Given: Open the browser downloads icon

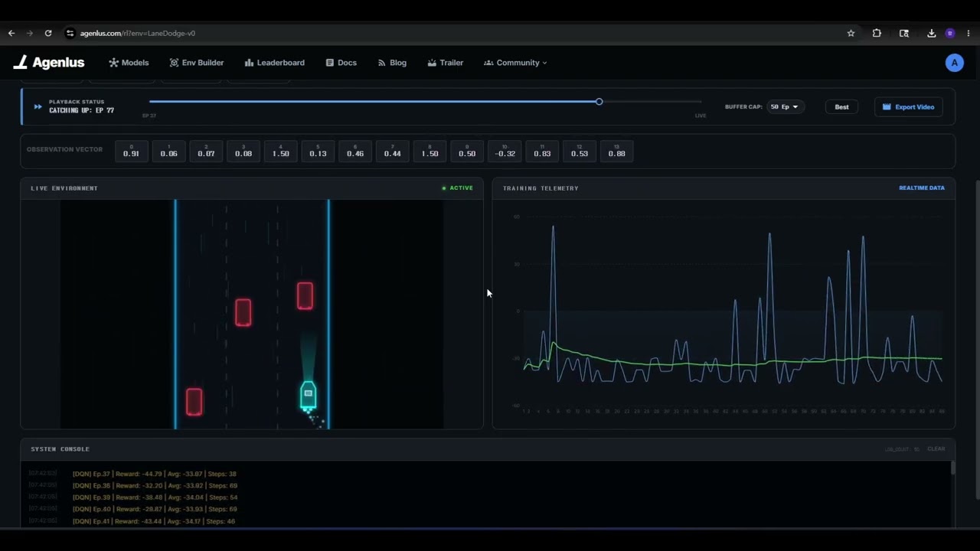Looking at the screenshot, I should [931, 34].
